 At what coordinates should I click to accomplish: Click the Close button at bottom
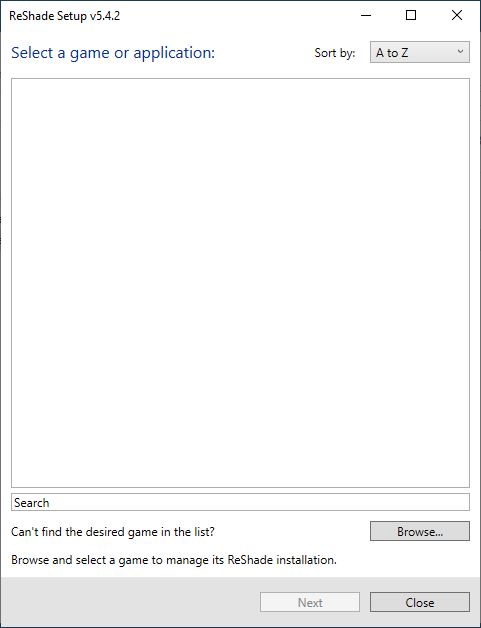(419, 602)
